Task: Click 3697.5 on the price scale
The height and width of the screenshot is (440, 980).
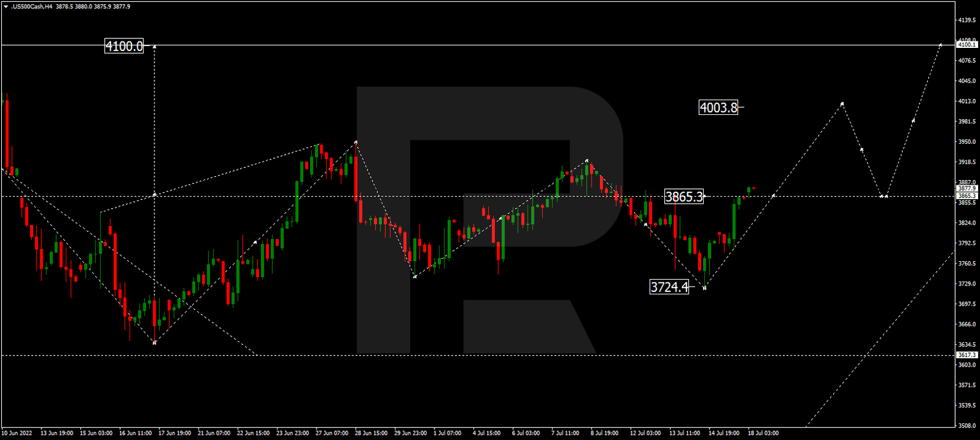Action: point(967,304)
